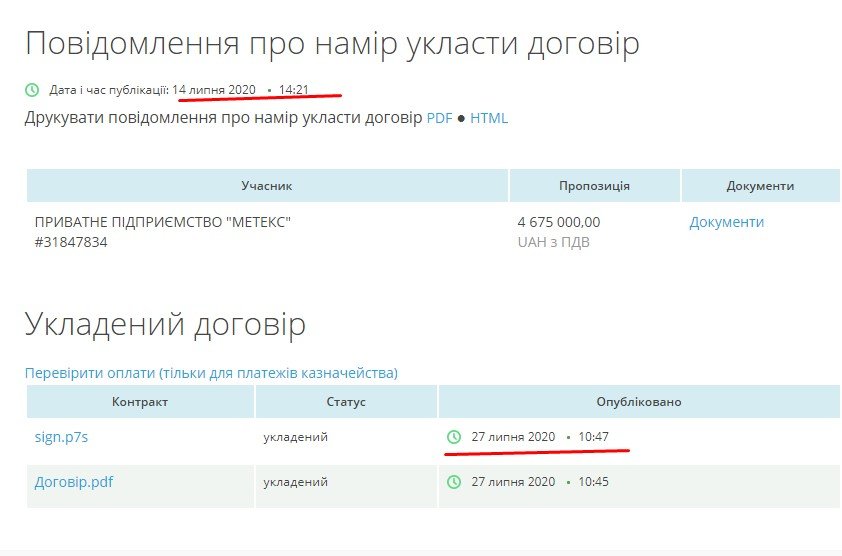
Task: Click the Перевірити оплати treasury payments link
Action: tap(211, 373)
